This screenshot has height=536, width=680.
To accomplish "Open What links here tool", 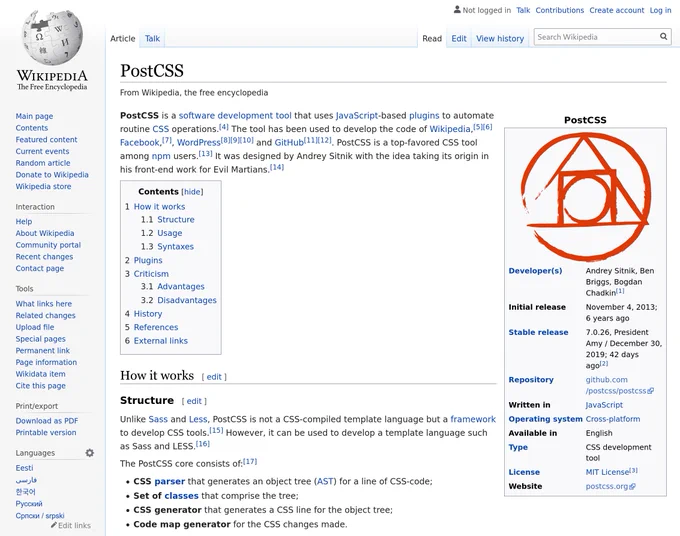I will (x=44, y=304).
